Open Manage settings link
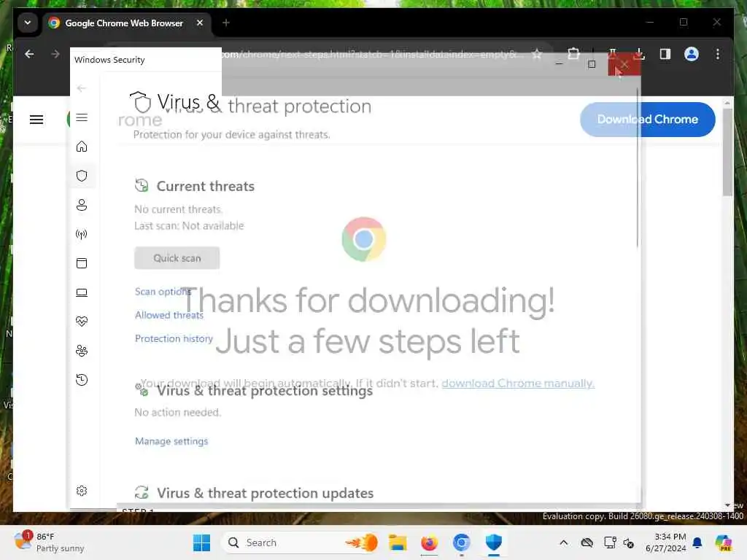 tap(171, 441)
